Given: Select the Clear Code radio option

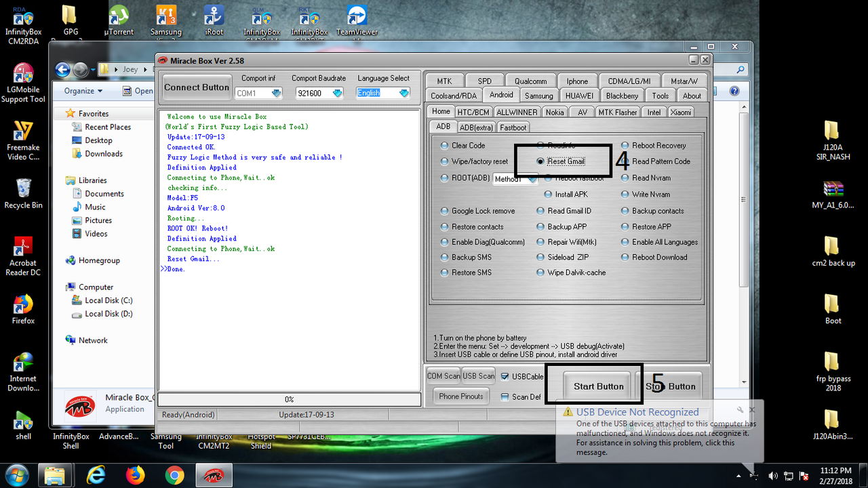Looking at the screenshot, I should (x=444, y=145).
